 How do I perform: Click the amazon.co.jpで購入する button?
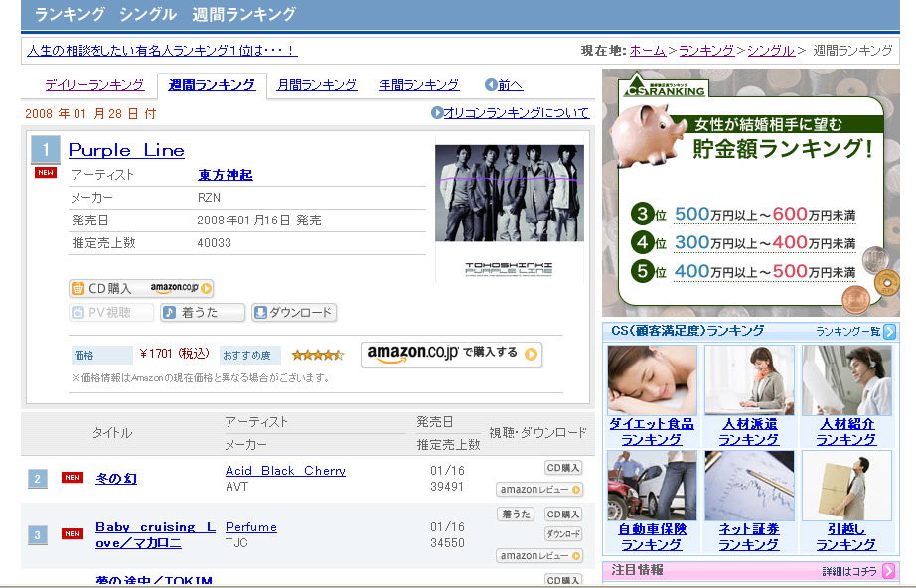pos(452,354)
